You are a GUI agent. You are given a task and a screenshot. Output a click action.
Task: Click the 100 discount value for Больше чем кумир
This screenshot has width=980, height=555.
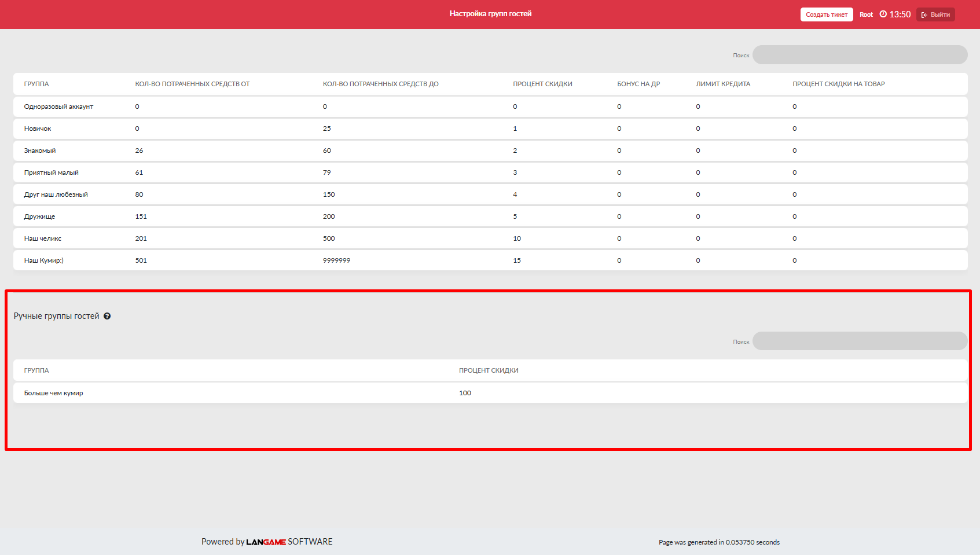coord(465,393)
